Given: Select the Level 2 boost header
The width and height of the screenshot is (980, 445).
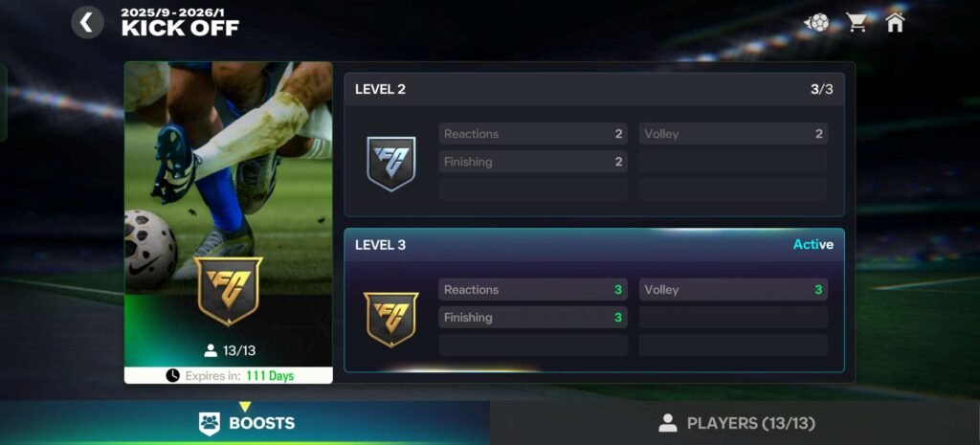Looking at the screenshot, I should click(x=593, y=89).
